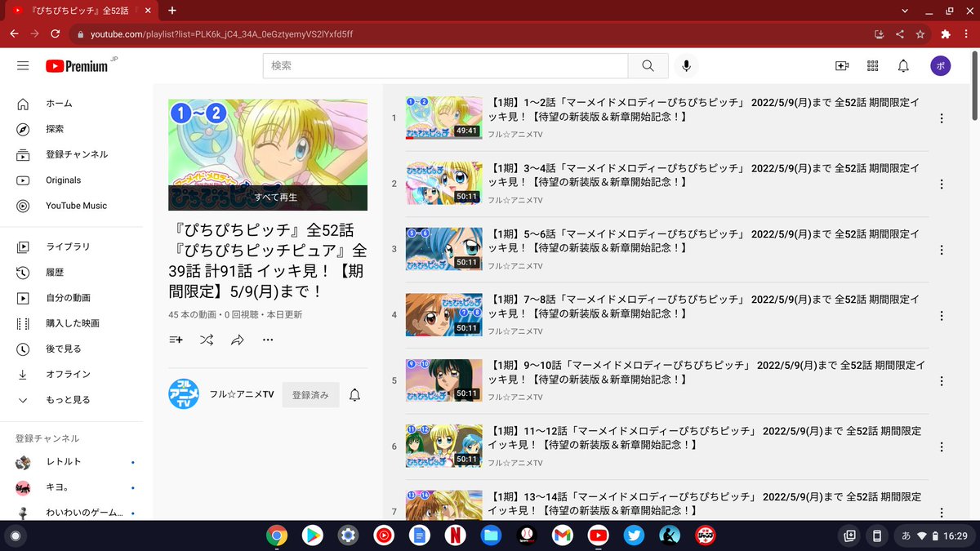This screenshot has width=980, height=551.
Task: Open the notifications bell in header
Action: (x=903, y=66)
